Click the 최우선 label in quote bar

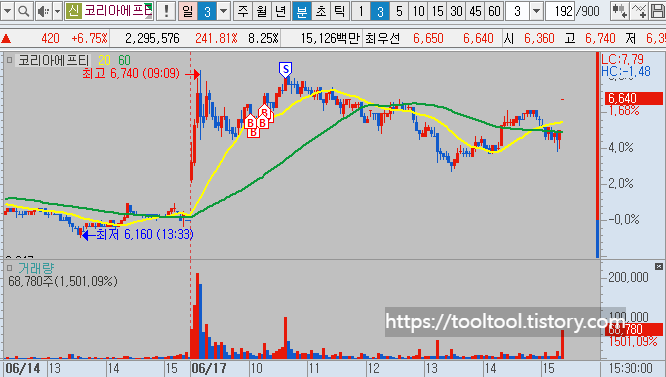[x=383, y=39]
